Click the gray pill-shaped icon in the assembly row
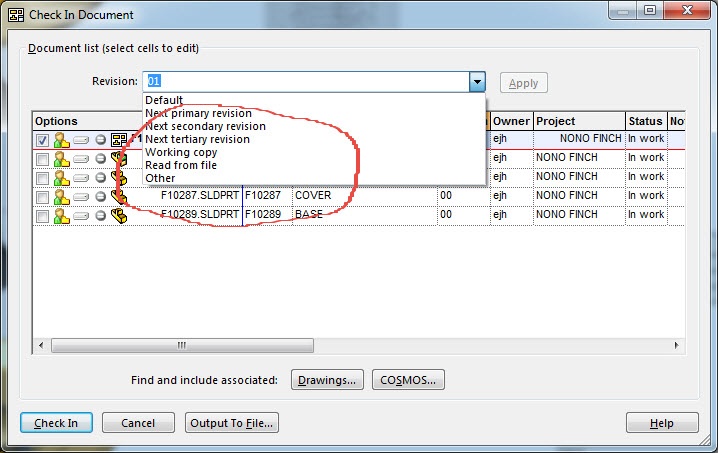The image size is (718, 453). (81, 159)
